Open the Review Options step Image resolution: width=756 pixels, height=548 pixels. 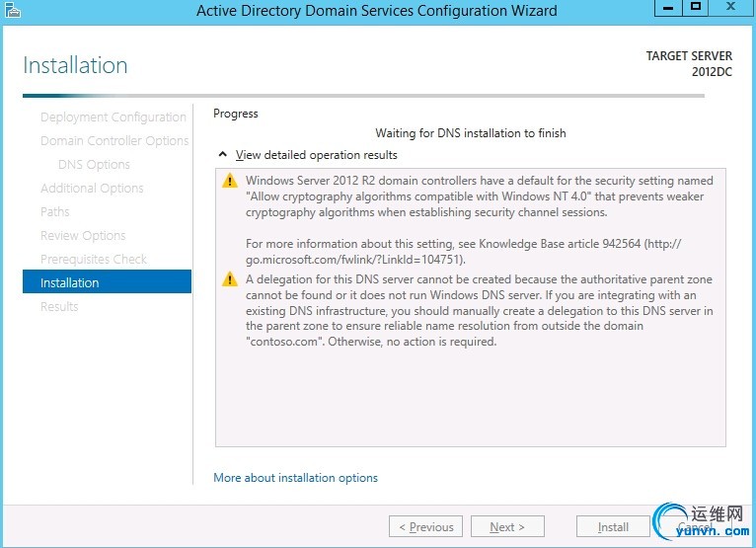point(83,236)
